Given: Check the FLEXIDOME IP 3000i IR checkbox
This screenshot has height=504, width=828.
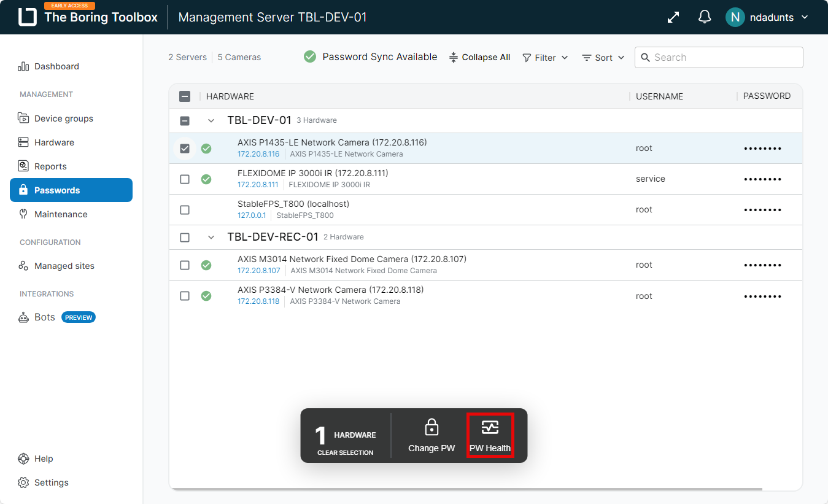Looking at the screenshot, I should tap(185, 179).
